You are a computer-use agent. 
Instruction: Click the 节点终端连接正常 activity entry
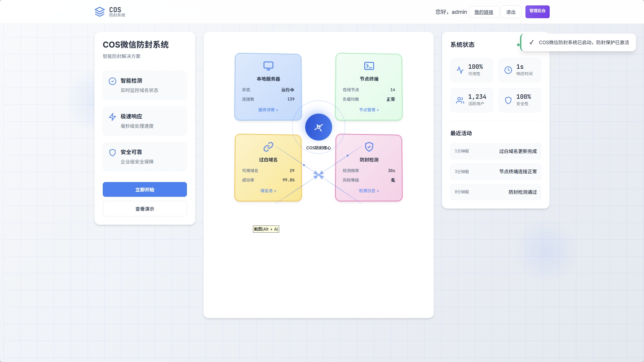(496, 172)
